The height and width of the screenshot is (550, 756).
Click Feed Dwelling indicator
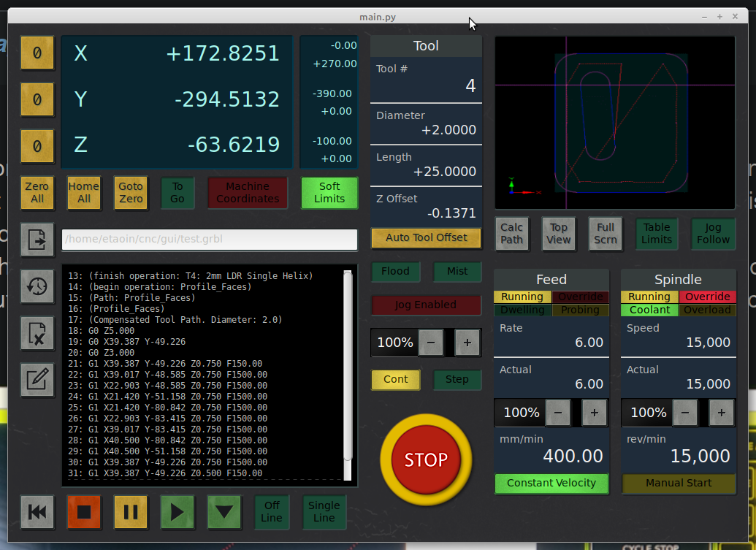click(x=523, y=310)
